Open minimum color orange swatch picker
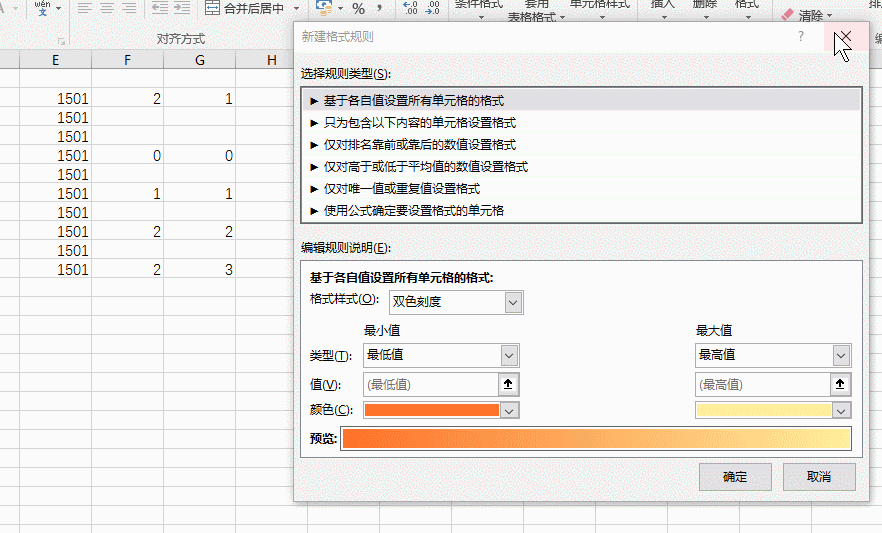The width and height of the screenshot is (882, 533). (441, 410)
